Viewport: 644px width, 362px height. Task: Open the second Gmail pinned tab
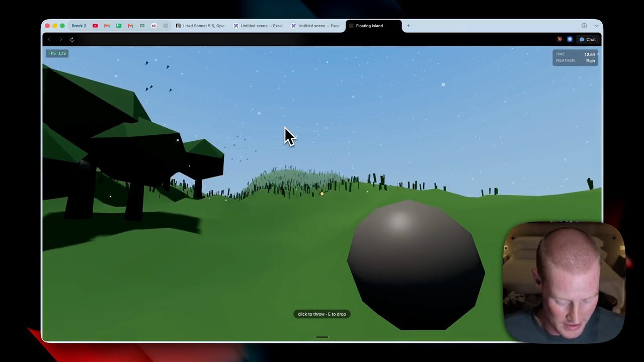(130, 26)
